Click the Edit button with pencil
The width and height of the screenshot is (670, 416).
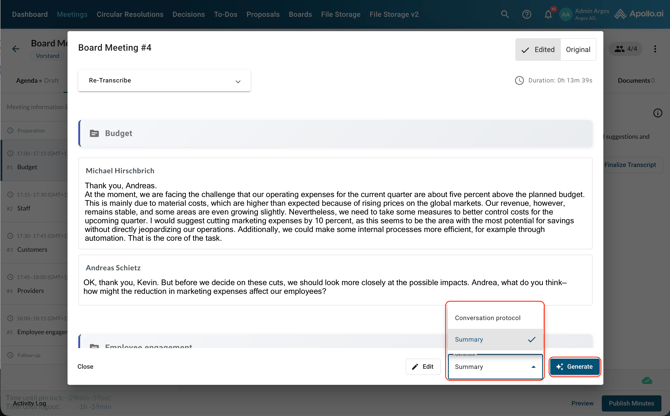(x=423, y=367)
